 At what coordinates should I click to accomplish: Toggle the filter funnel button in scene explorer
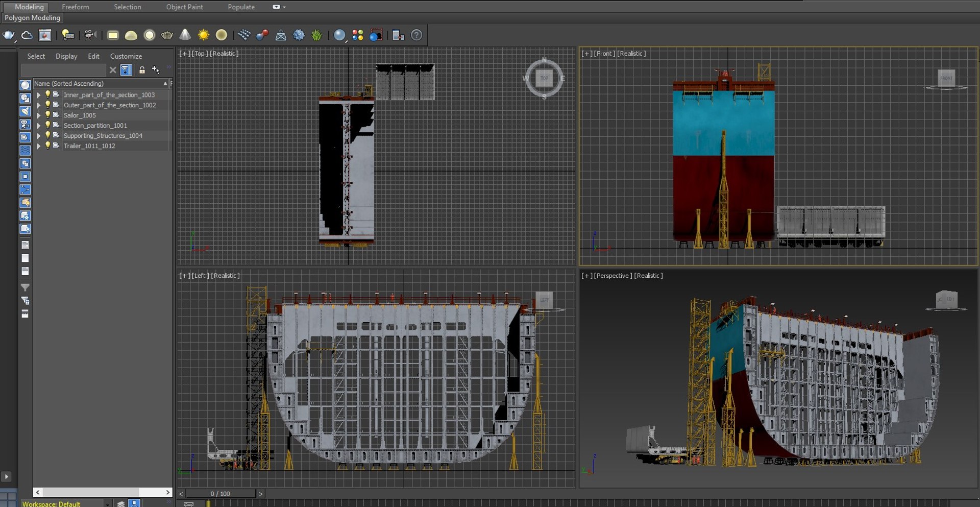(x=126, y=70)
